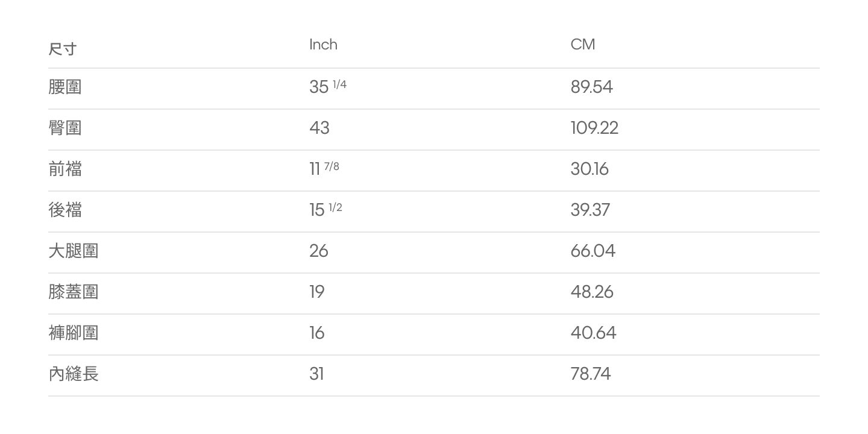Click the 11 7/8 inch value
Image resolution: width=868 pixels, height=434 pixels.
pos(324,168)
